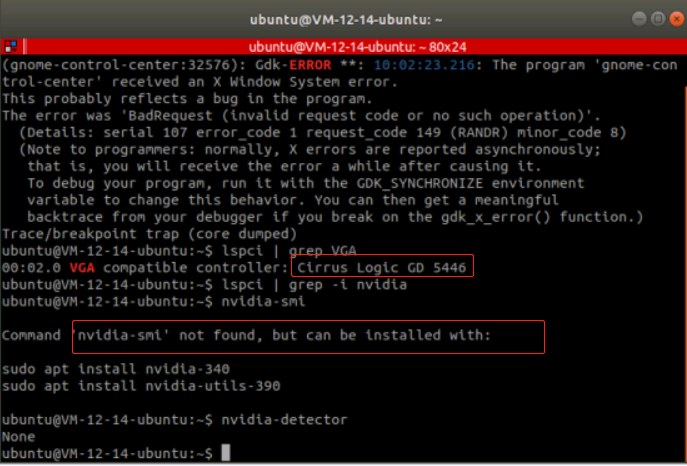Click the command 'lspci | grep VGA'
The width and height of the screenshot is (687, 466).
click(x=289, y=251)
